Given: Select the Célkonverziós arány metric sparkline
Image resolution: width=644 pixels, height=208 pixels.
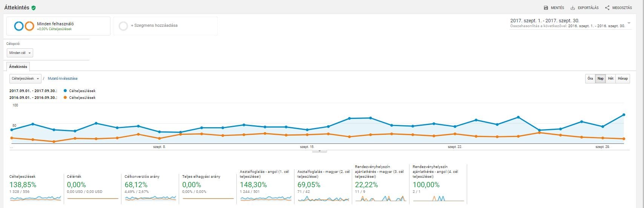Looking at the screenshot, I should coord(150,198).
